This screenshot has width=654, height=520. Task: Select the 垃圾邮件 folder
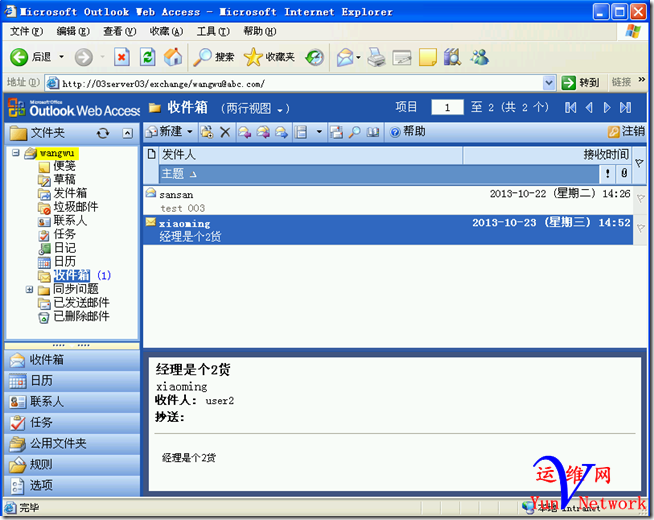click(x=76, y=207)
